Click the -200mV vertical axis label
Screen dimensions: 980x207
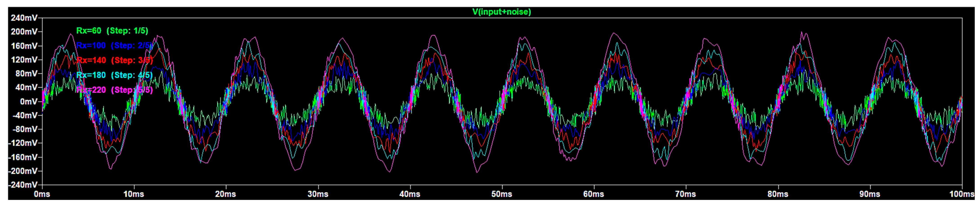[x=23, y=171]
